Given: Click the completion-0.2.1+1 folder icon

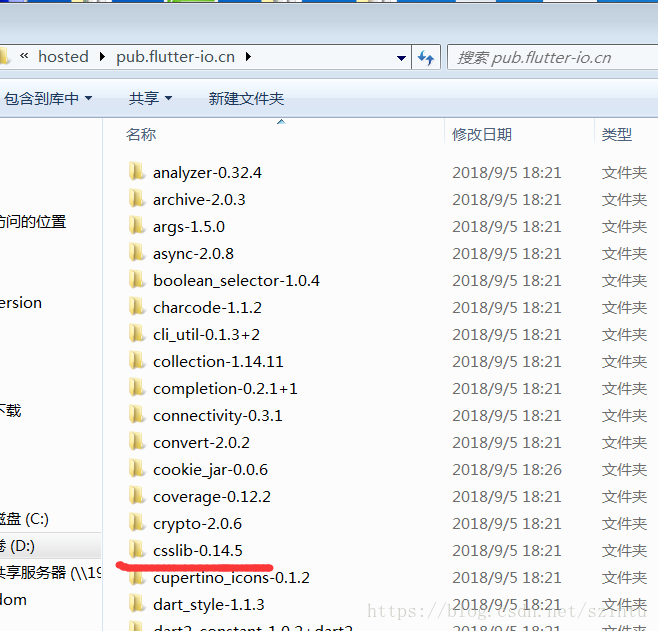Looking at the screenshot, I should (137, 388).
